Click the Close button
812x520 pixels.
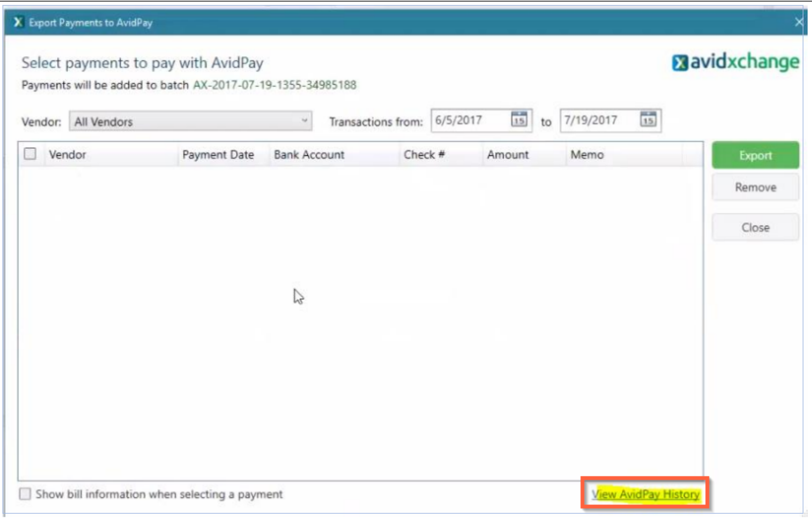click(x=755, y=227)
